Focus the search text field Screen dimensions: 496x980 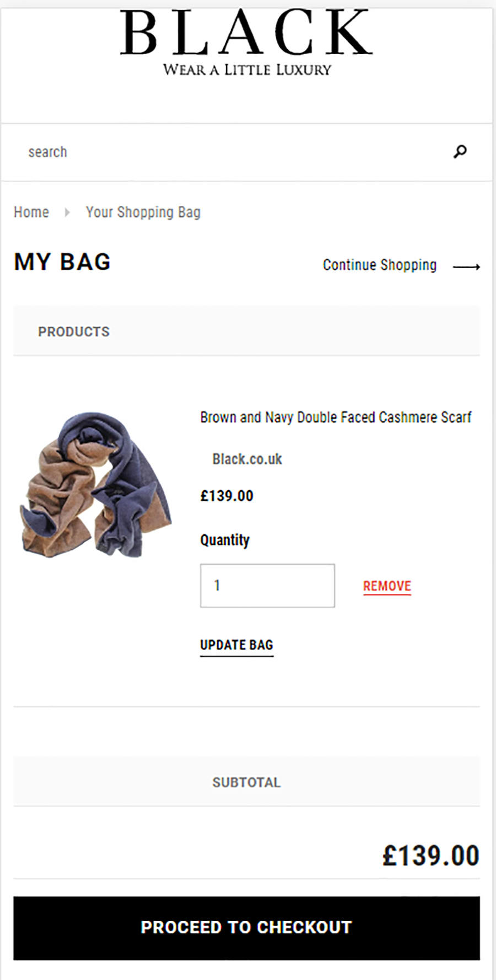tap(231, 152)
